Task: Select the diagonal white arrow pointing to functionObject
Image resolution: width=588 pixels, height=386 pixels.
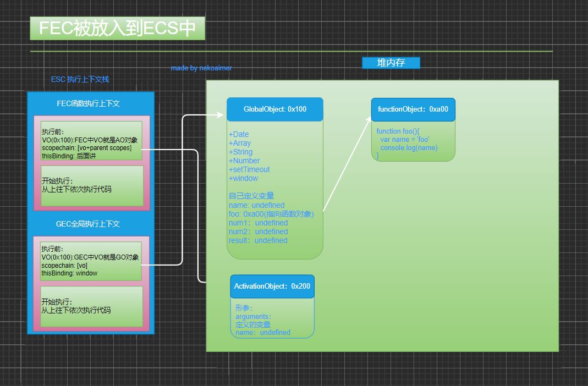Action: [347, 164]
